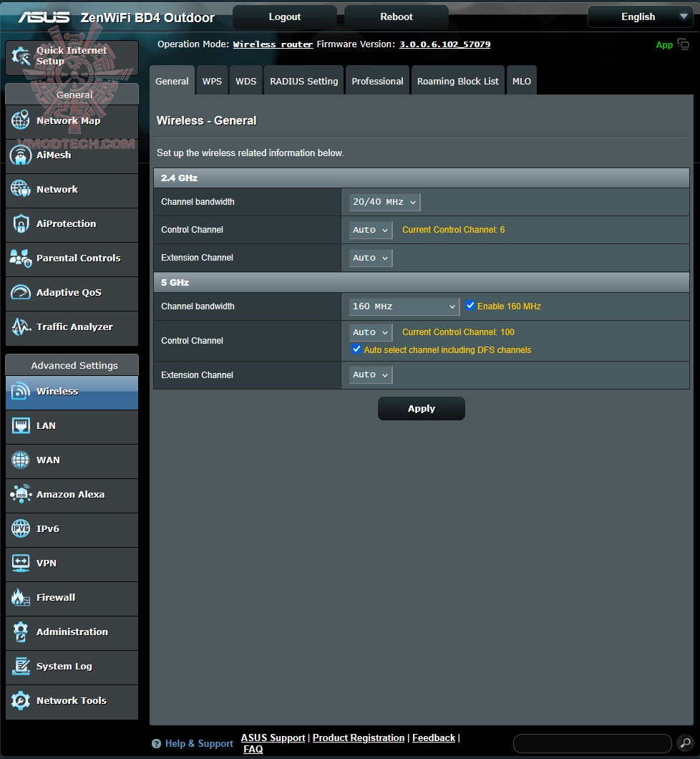This screenshot has width=700, height=759.
Task: Open the 2.4 GHz Channel bandwidth dropdown
Action: click(384, 202)
